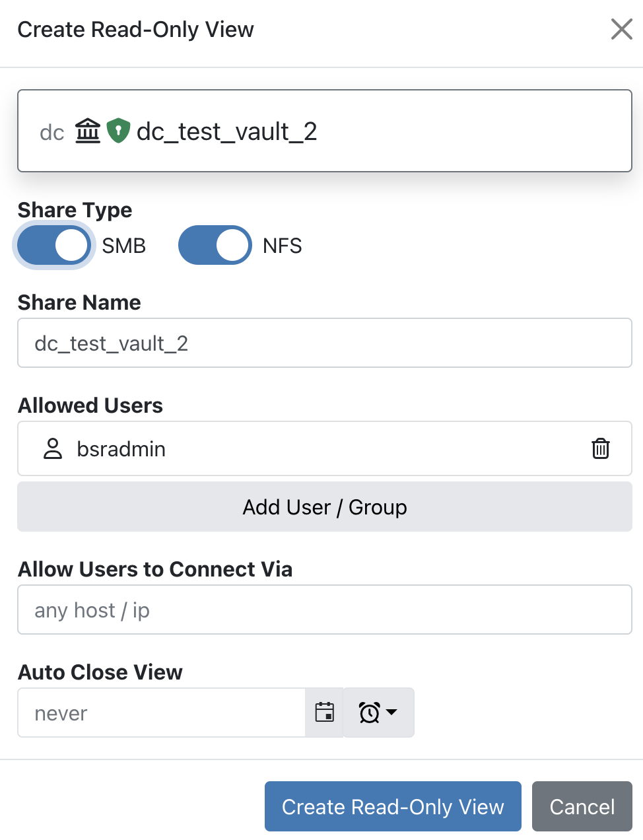This screenshot has height=840, width=643.
Task: Cancel the read-only view creation
Action: 582,806
